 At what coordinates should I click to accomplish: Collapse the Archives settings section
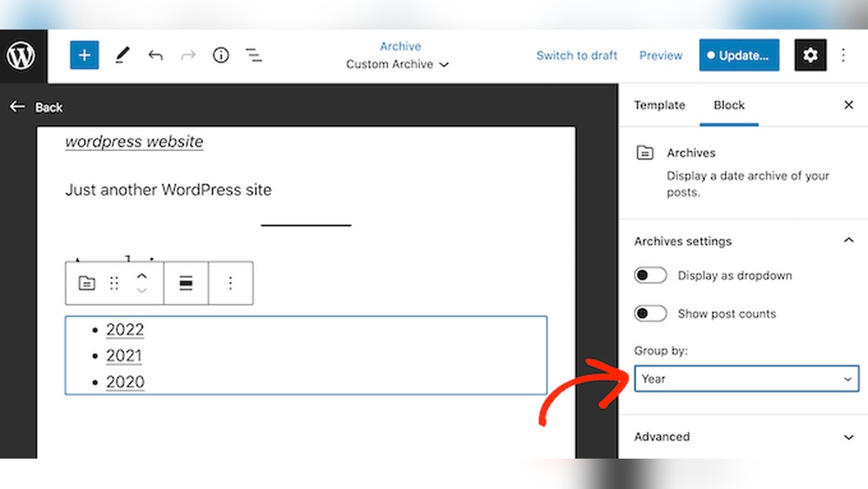click(848, 241)
